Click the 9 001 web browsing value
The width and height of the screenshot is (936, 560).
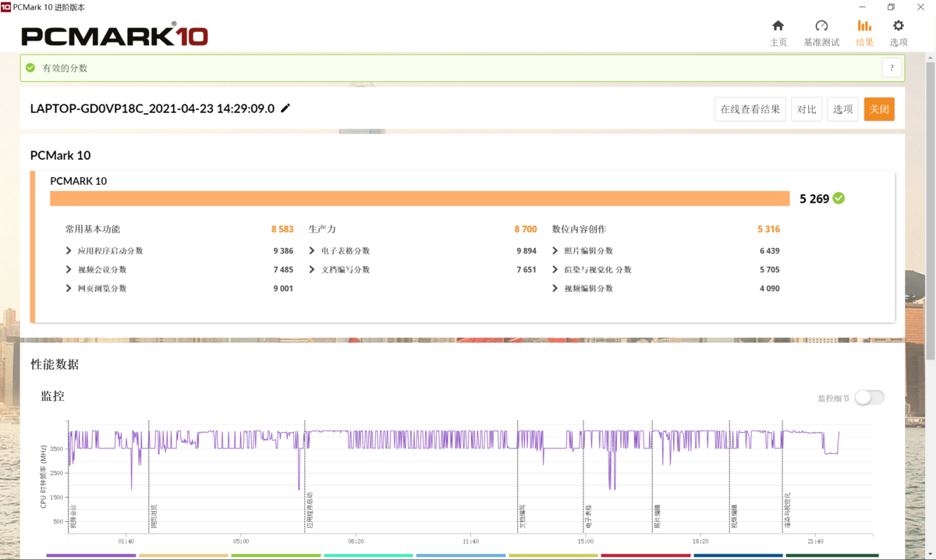(283, 289)
